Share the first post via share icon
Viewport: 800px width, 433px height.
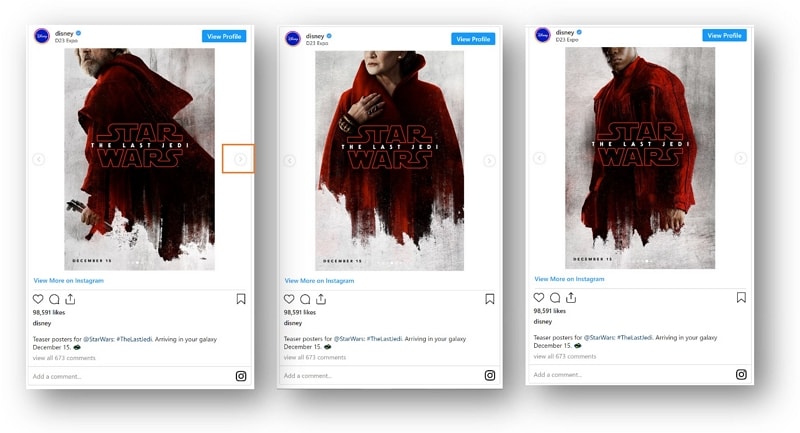[x=70, y=299]
